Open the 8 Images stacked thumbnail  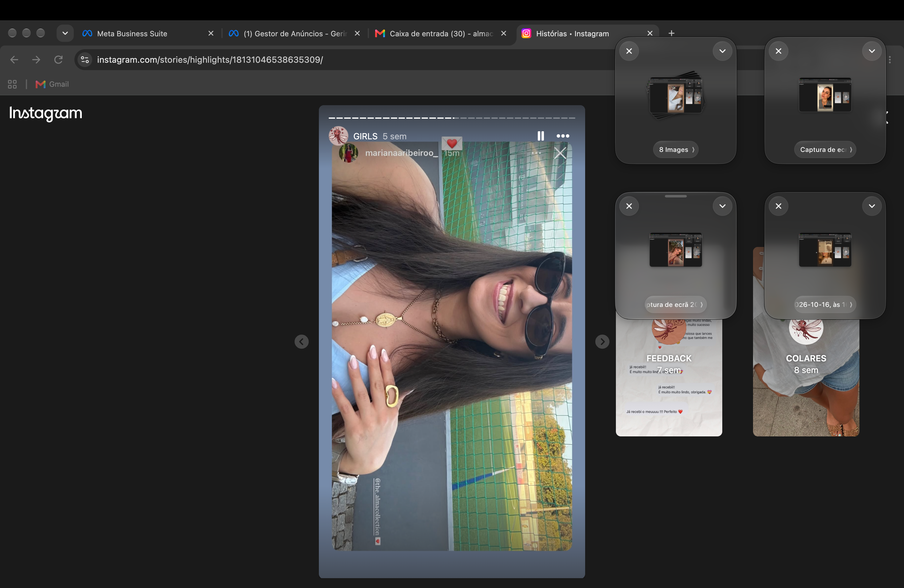[x=676, y=95]
